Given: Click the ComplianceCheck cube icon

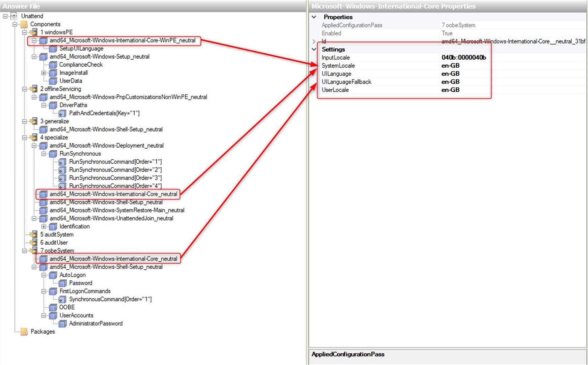Looking at the screenshot, I should click(x=53, y=65).
